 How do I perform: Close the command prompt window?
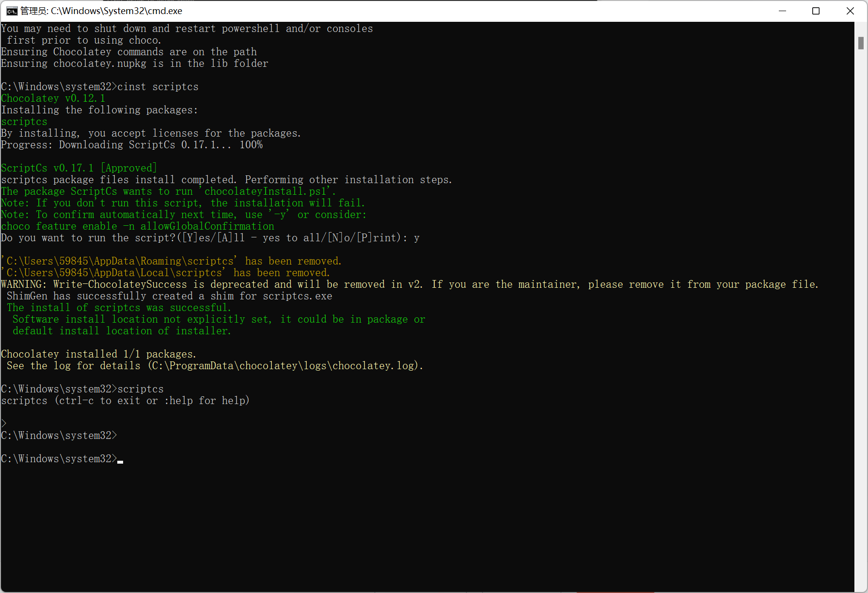(x=850, y=11)
